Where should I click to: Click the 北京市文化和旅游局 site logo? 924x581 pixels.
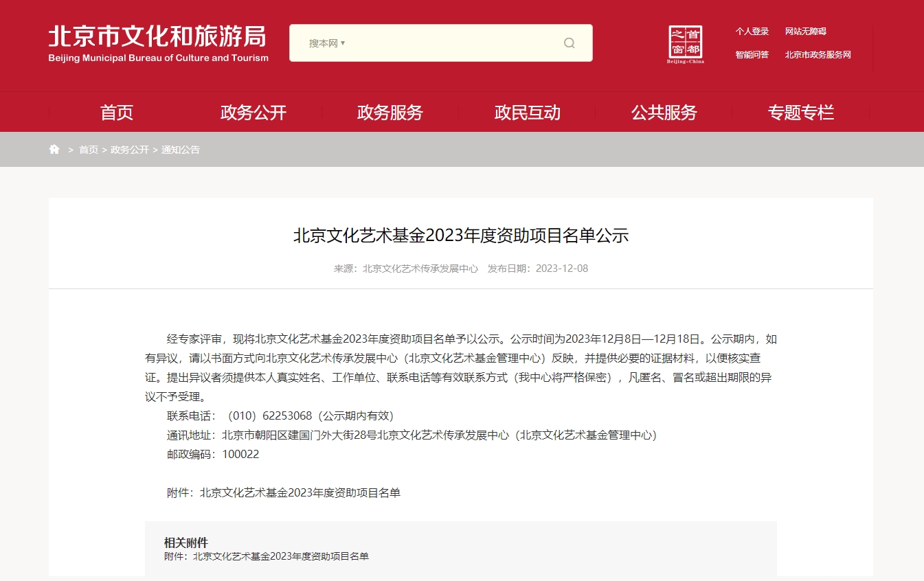click(x=158, y=43)
